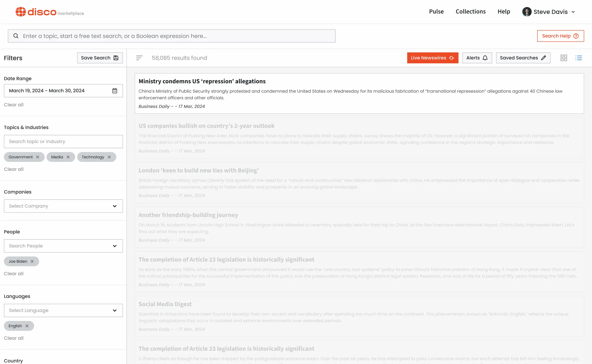The width and height of the screenshot is (592, 364).
Task: Switch to grid view layout icon
Action: pyautogui.click(x=564, y=58)
